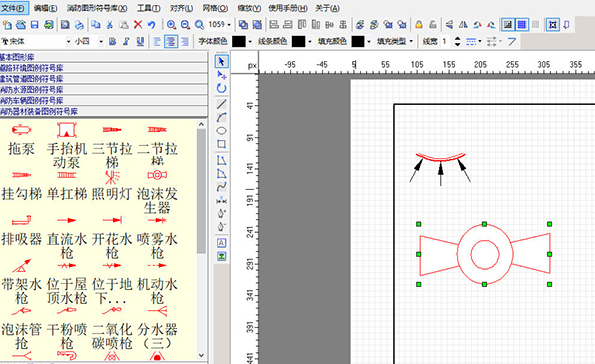The image size is (595, 364).
Task: Pick the ellipse drawing tool
Action: point(222,131)
